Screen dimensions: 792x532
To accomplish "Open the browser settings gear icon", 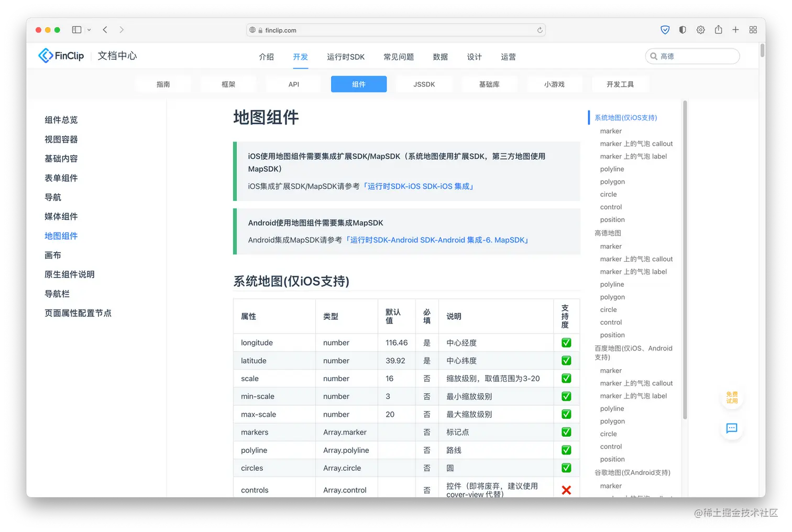I will tap(700, 29).
